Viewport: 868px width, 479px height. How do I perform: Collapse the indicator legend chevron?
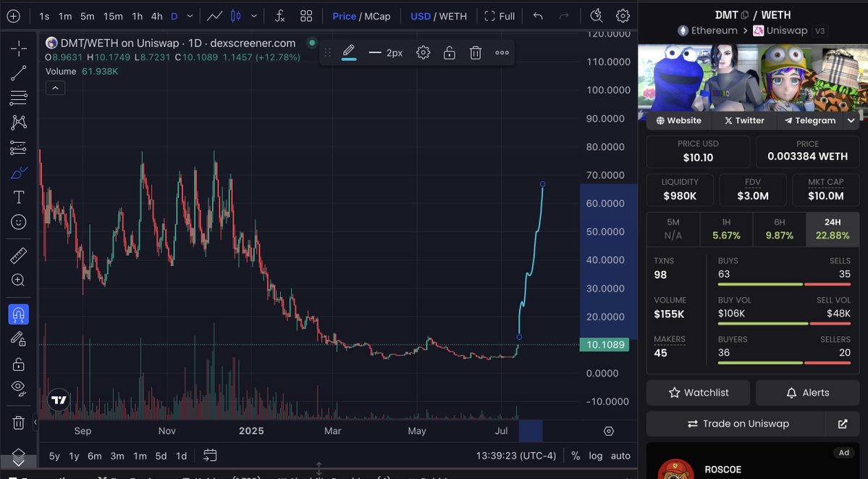[x=55, y=88]
